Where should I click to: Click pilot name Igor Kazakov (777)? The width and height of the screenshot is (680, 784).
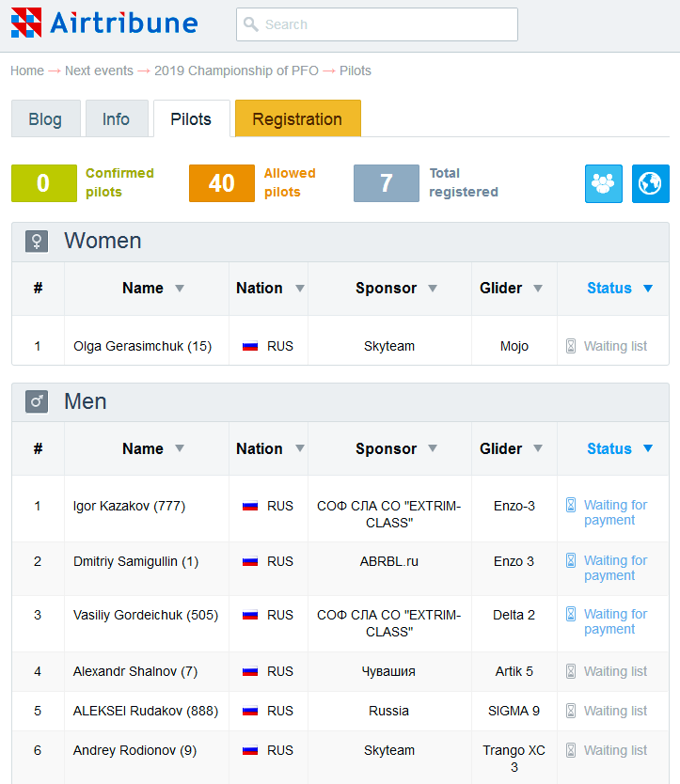point(129,506)
